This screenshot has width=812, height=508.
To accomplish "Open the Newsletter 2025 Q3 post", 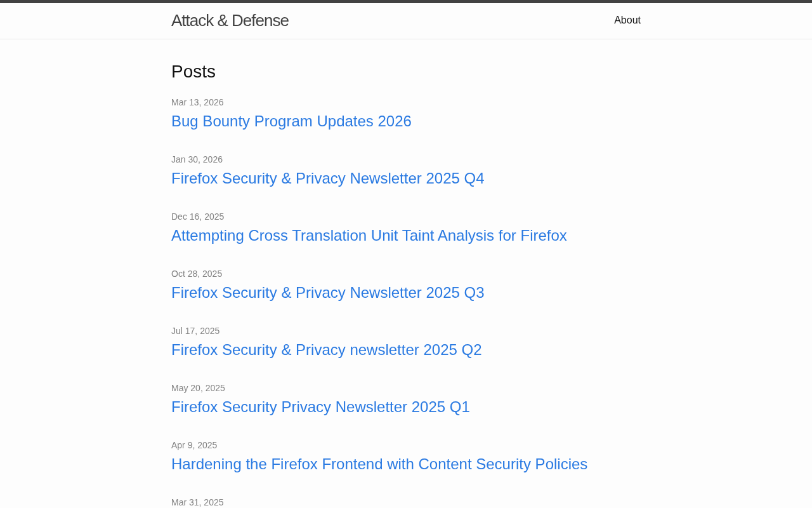I will [327, 293].
